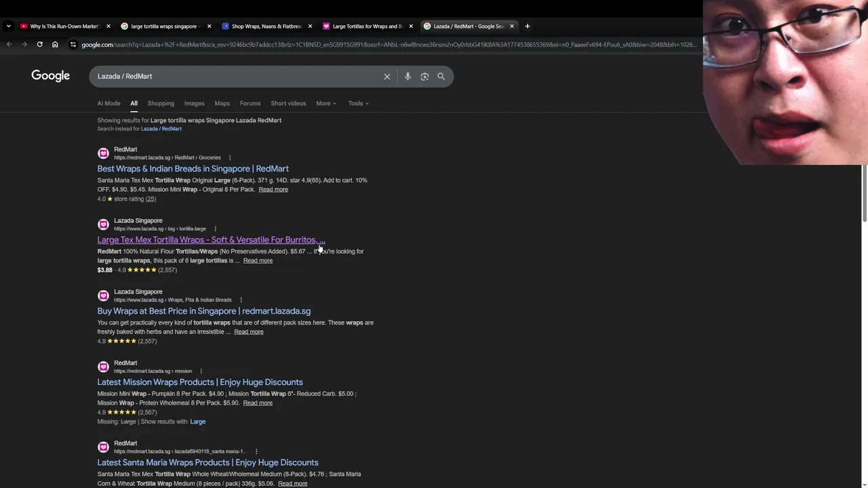Open search by image lens icon
This screenshot has height=488, width=868.
tap(425, 77)
